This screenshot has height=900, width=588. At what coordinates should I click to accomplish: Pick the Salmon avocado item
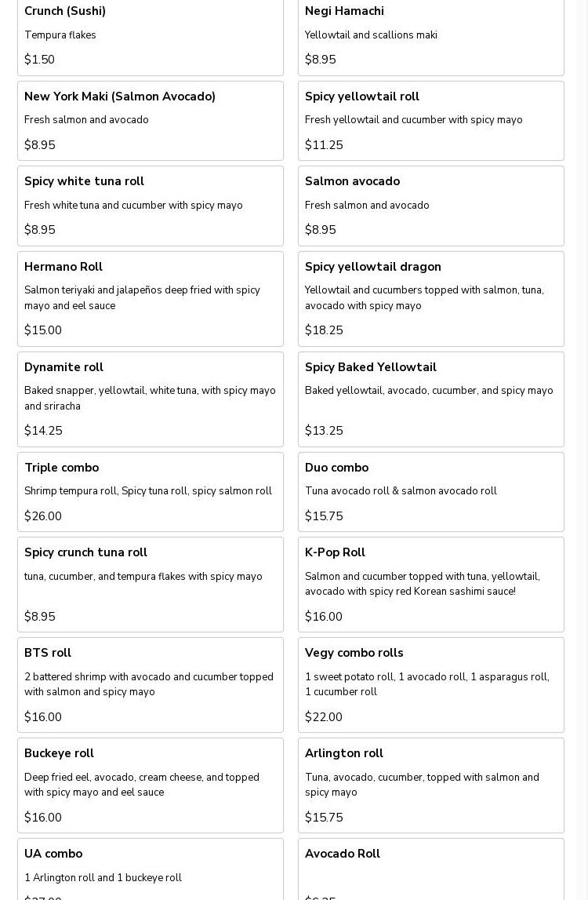430,206
